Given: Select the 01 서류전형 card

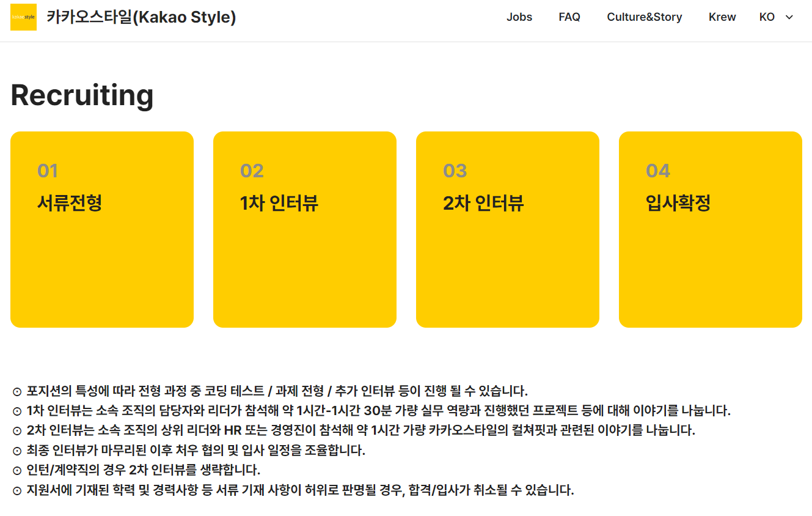Looking at the screenshot, I should [102, 229].
